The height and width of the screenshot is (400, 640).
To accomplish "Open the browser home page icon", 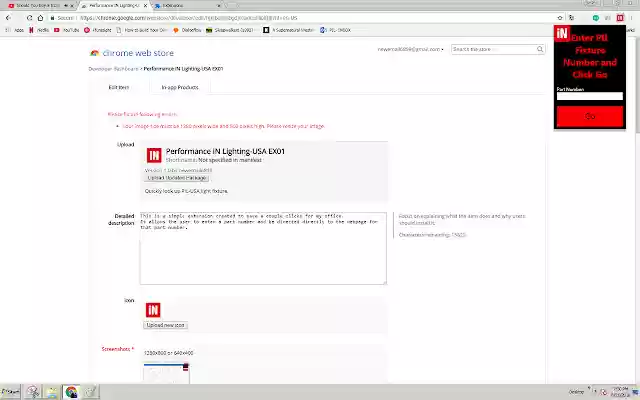I will [40, 18].
